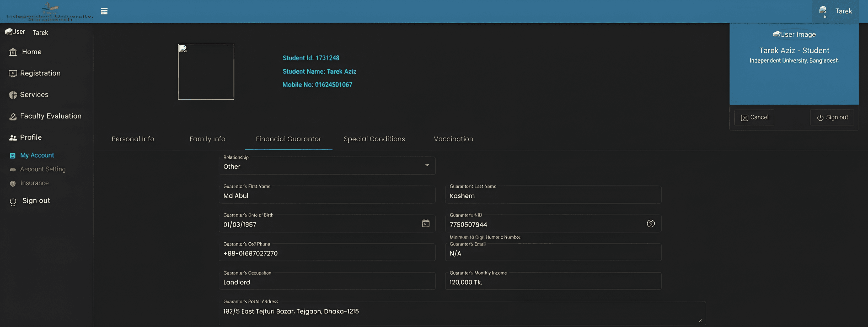
Task: Open the hamburger menu in the header
Action: [104, 12]
